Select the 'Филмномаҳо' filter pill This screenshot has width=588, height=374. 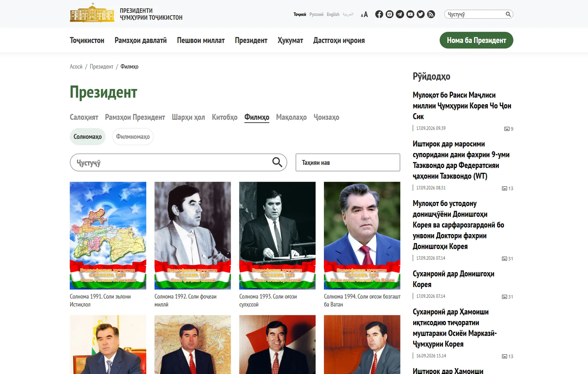coord(133,137)
